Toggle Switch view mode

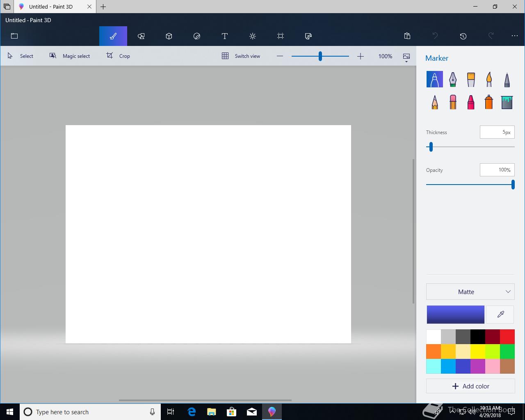(x=241, y=56)
